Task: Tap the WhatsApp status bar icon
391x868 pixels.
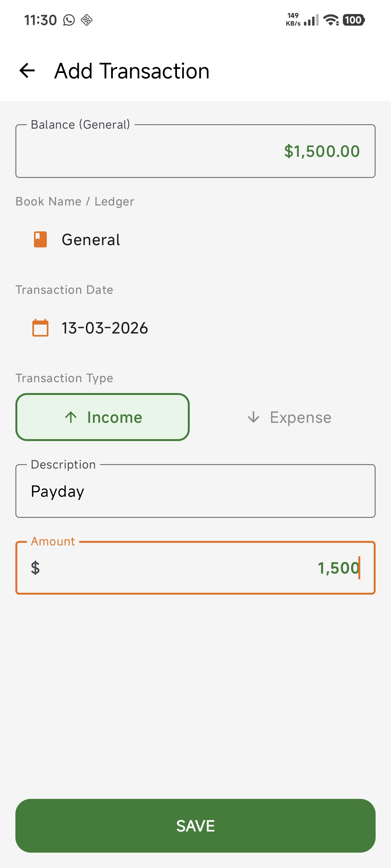Action: 69,20
